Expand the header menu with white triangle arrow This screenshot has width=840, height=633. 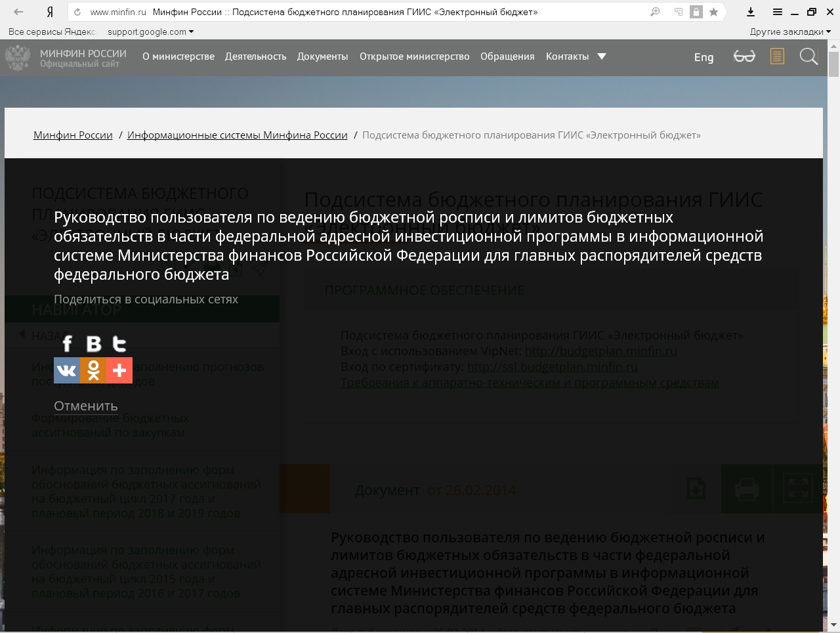pyautogui.click(x=602, y=56)
